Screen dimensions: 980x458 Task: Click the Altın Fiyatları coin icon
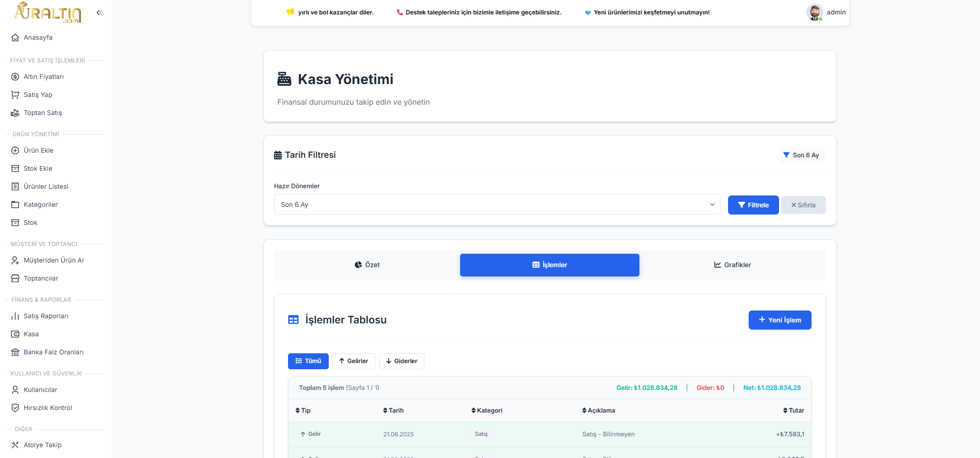coord(15,77)
